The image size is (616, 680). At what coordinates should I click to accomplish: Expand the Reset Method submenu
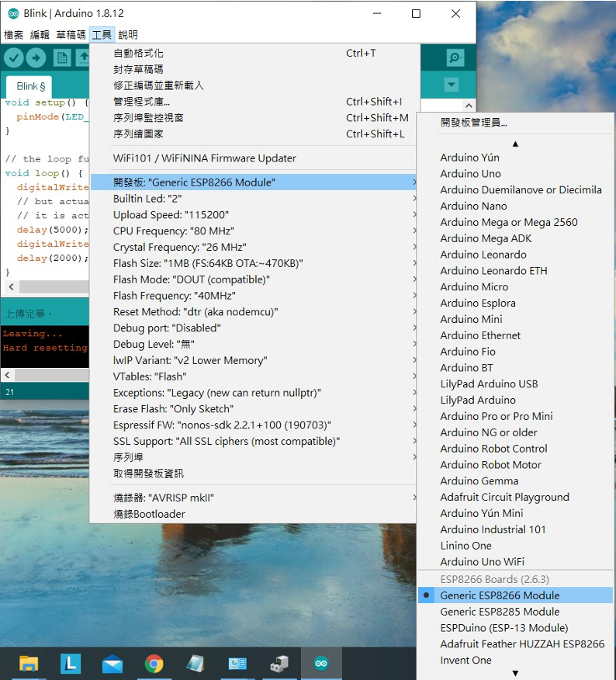(254, 312)
